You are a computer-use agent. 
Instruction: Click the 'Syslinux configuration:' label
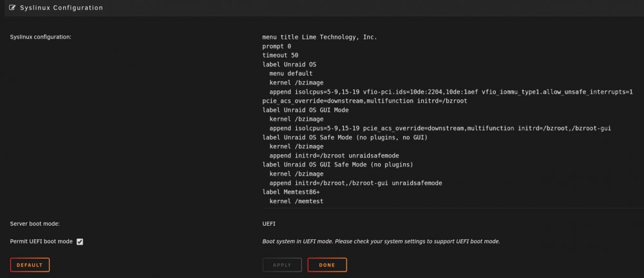41,37
